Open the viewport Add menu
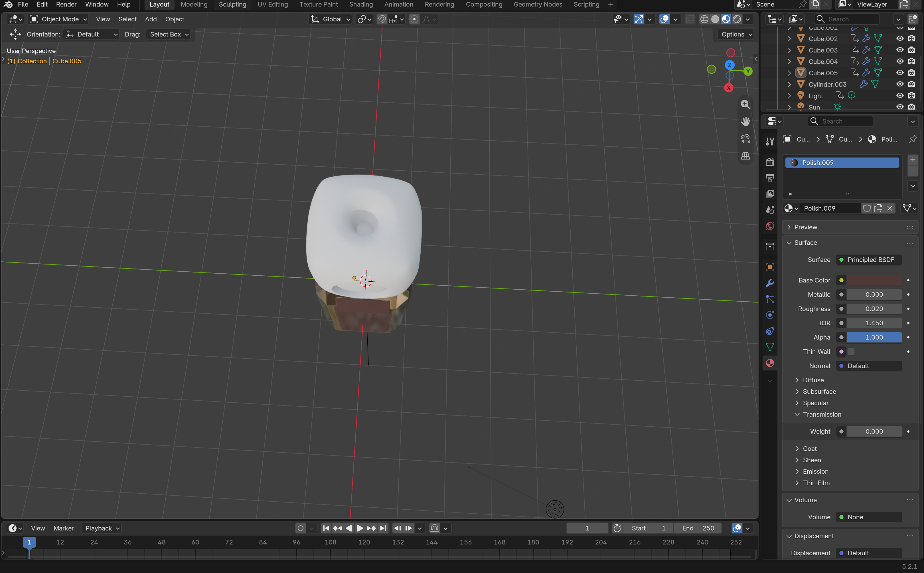The image size is (924, 573). click(151, 19)
